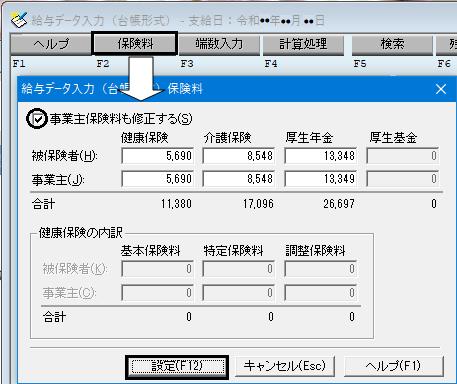Click the 基本保険料 column header
Screen dimensions: 457x384
[150, 251]
